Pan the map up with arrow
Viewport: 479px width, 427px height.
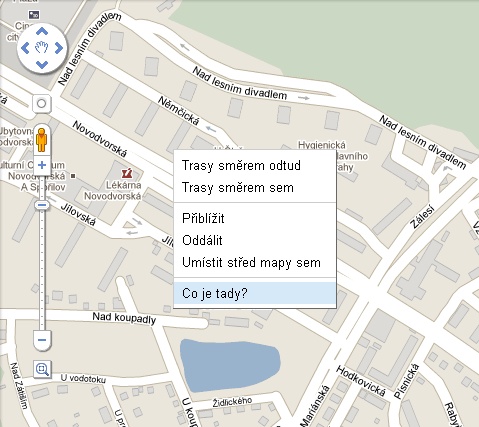pyautogui.click(x=42, y=32)
